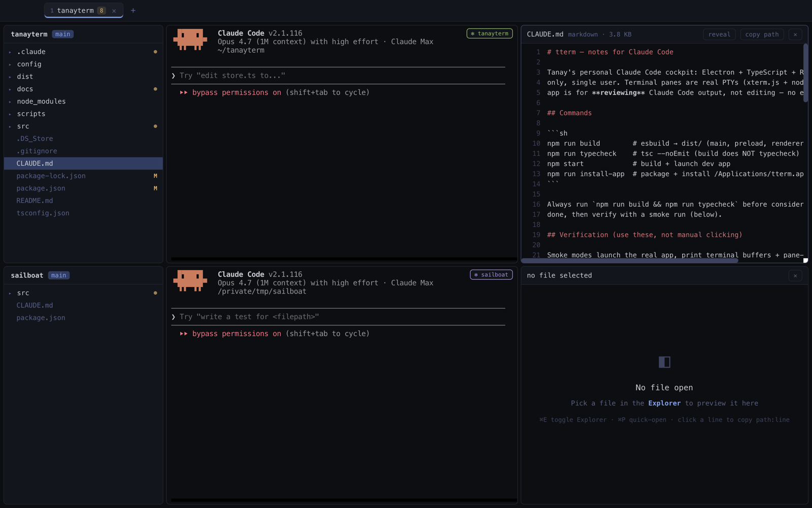Open .DS_Store file
Viewport: 812px width, 508px height.
[83, 139]
